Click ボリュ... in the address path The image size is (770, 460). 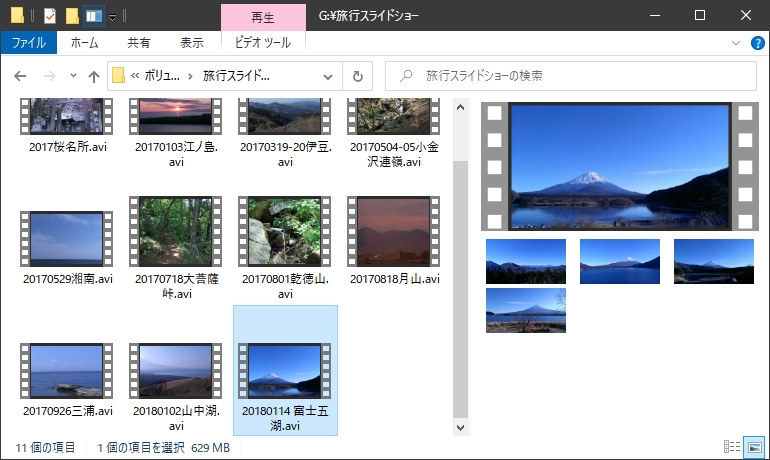coord(162,76)
